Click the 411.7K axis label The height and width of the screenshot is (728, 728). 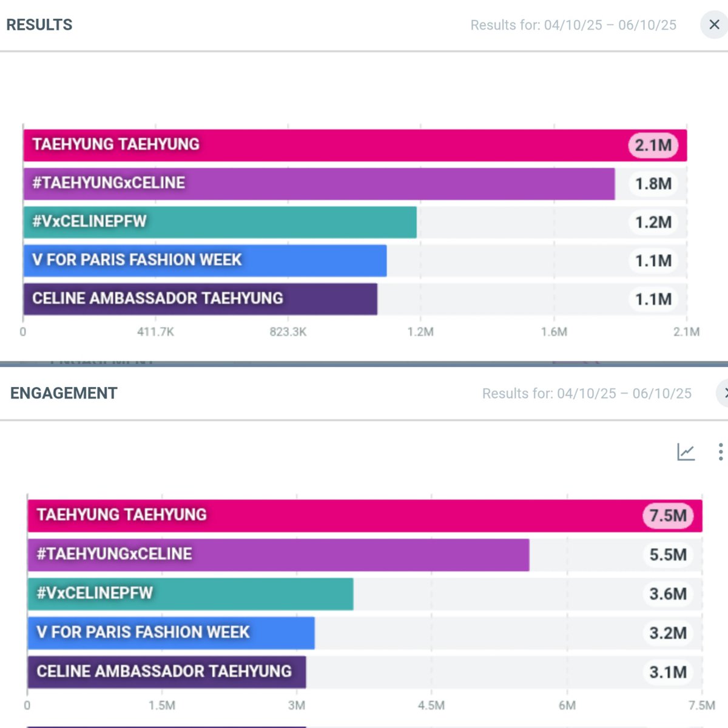[x=155, y=332]
